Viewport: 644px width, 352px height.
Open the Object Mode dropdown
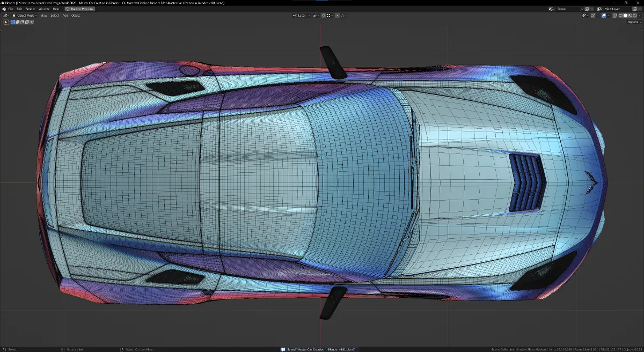click(24, 16)
